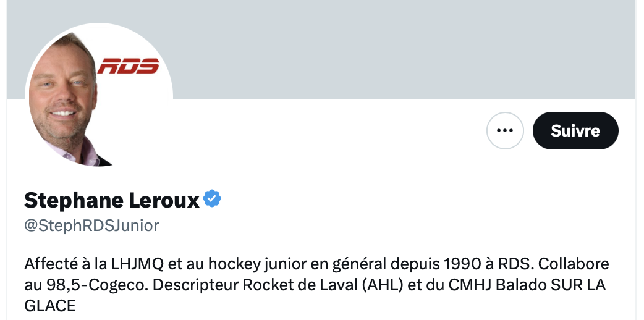Click the gray header banner image
Image resolution: width=644 pixels, height=320 pixels.
pos(321,49)
